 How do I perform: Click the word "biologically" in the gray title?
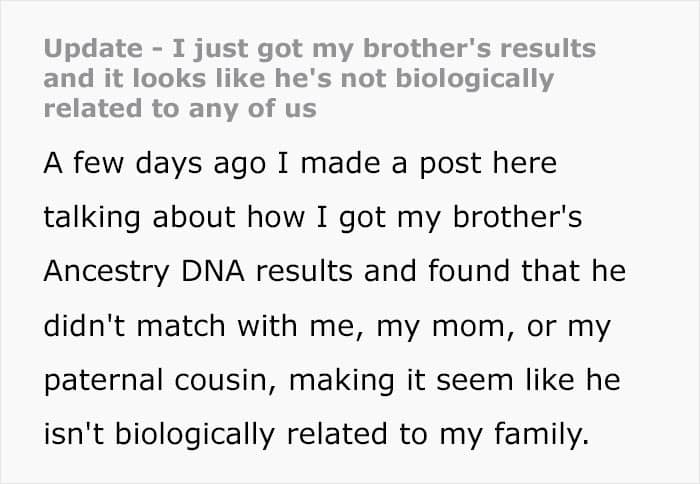[x=475, y=79]
